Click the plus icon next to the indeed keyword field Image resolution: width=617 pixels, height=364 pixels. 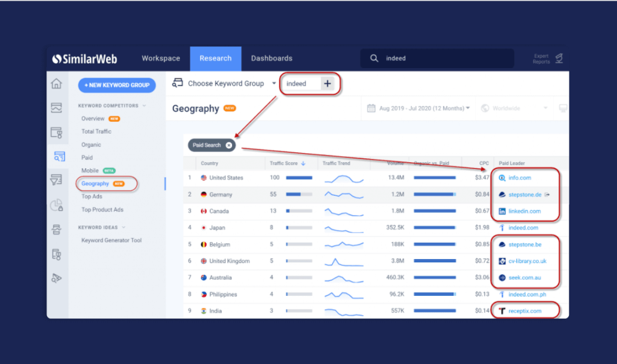327,84
